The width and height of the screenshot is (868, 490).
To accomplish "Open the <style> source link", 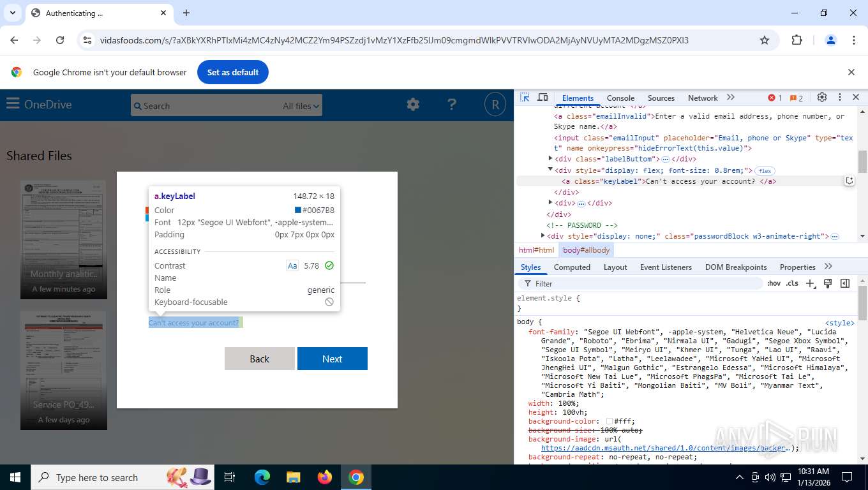I will click(839, 323).
